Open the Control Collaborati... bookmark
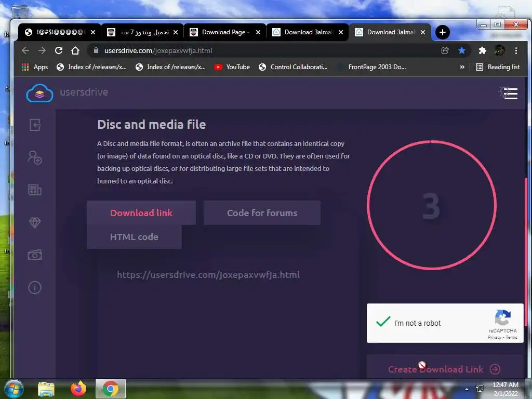532x399 pixels. 293,67
